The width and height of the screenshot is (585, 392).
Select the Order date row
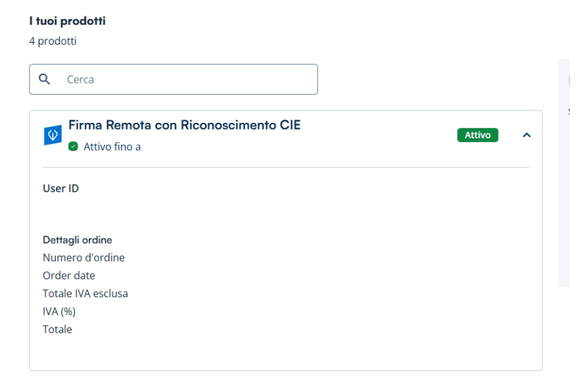click(x=69, y=276)
